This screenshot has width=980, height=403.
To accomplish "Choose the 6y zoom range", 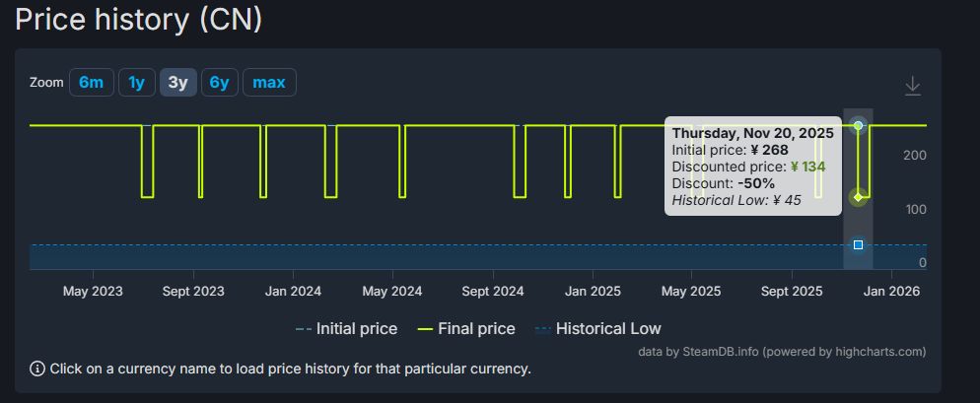I will (x=219, y=83).
